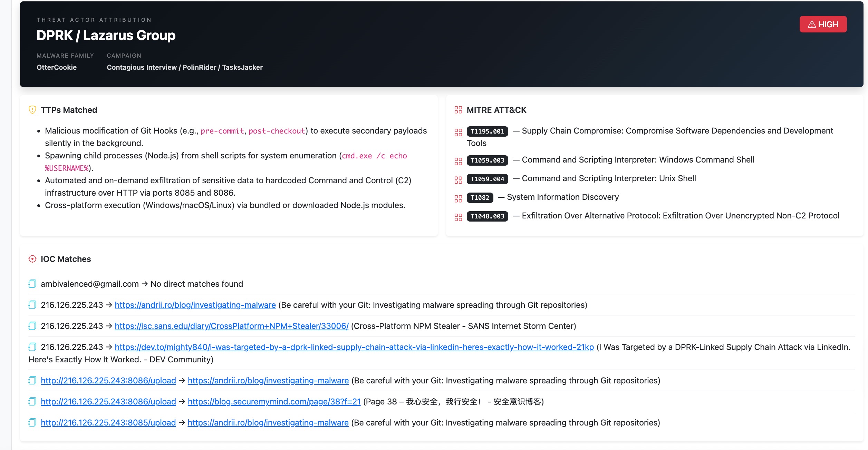868x450 pixels.
Task: Select the T1059.004 technique tag
Action: click(x=487, y=179)
